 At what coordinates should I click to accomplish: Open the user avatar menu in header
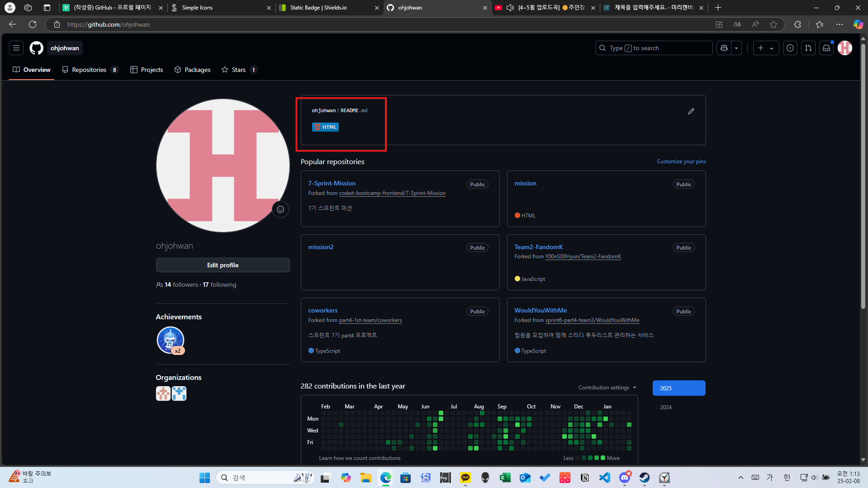845,48
